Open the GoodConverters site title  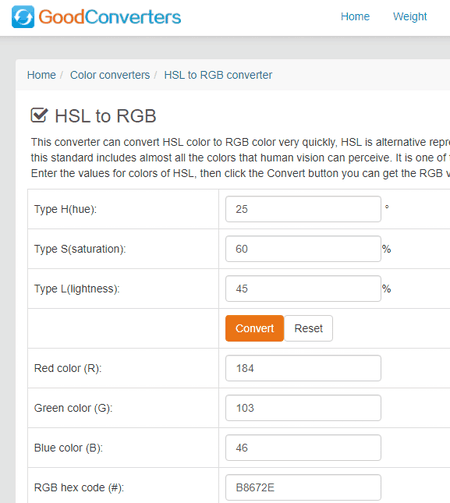point(110,17)
